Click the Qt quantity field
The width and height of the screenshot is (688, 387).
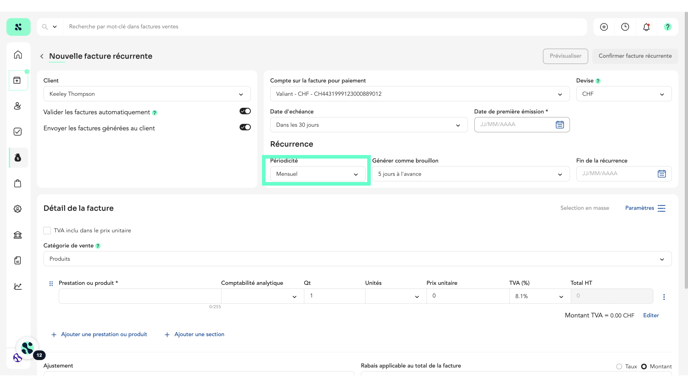point(334,296)
